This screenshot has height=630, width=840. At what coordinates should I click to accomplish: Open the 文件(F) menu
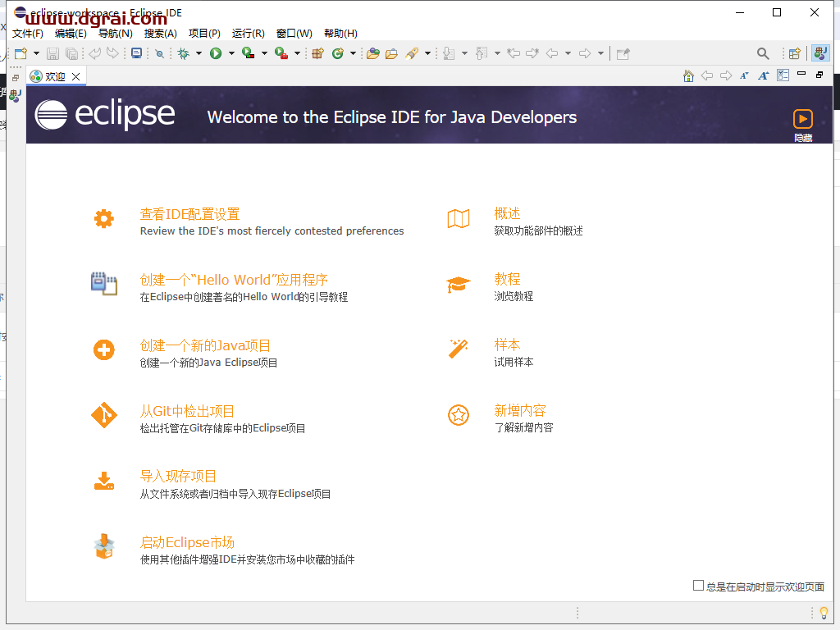coord(27,33)
